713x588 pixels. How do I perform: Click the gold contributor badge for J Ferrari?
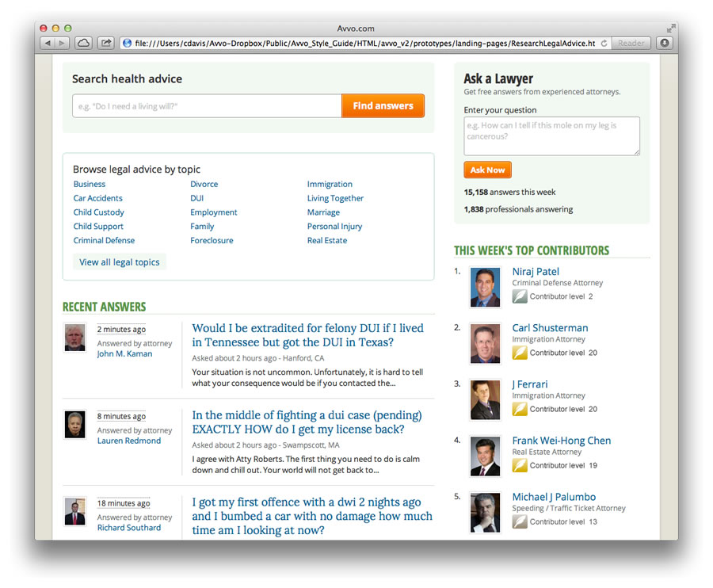click(x=520, y=409)
